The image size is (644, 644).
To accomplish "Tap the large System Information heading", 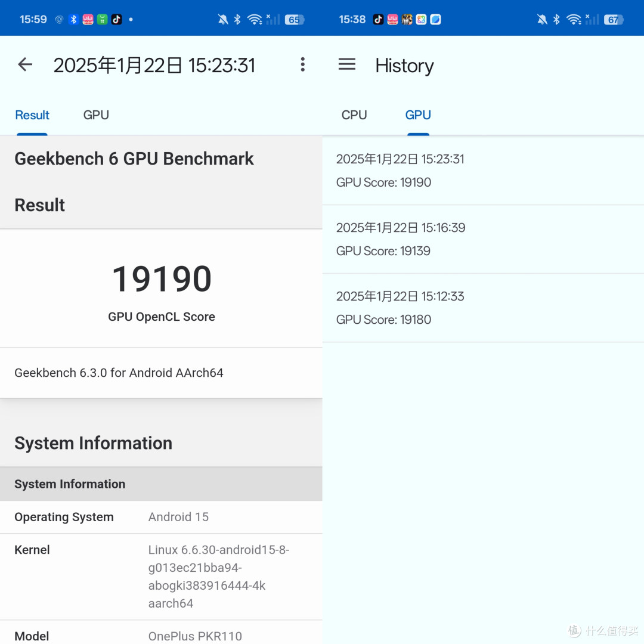I will coord(93,443).
